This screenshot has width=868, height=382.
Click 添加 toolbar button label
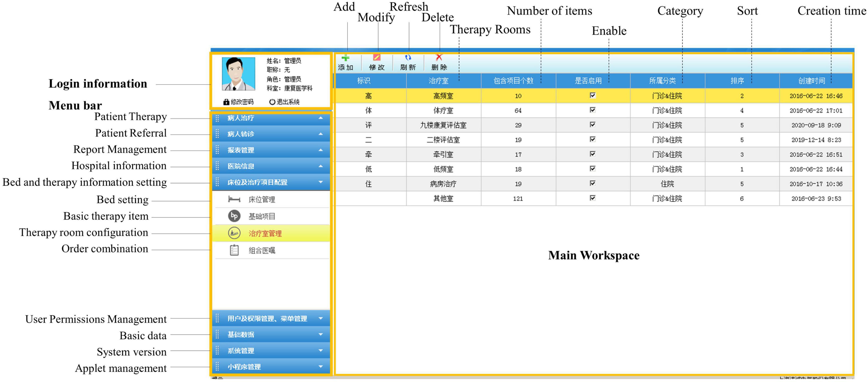pyautogui.click(x=345, y=67)
